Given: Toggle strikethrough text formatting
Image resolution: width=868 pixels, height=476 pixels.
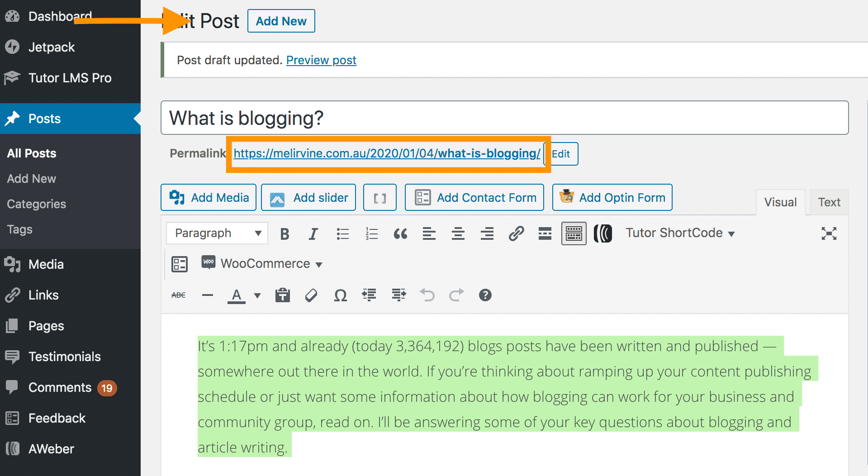Looking at the screenshot, I should [x=179, y=295].
